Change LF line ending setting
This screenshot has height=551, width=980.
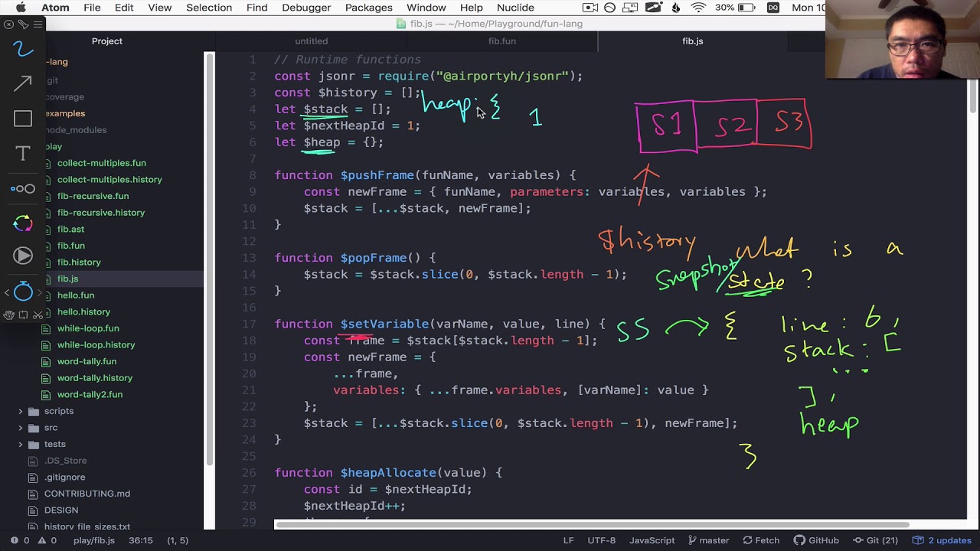coord(568,540)
